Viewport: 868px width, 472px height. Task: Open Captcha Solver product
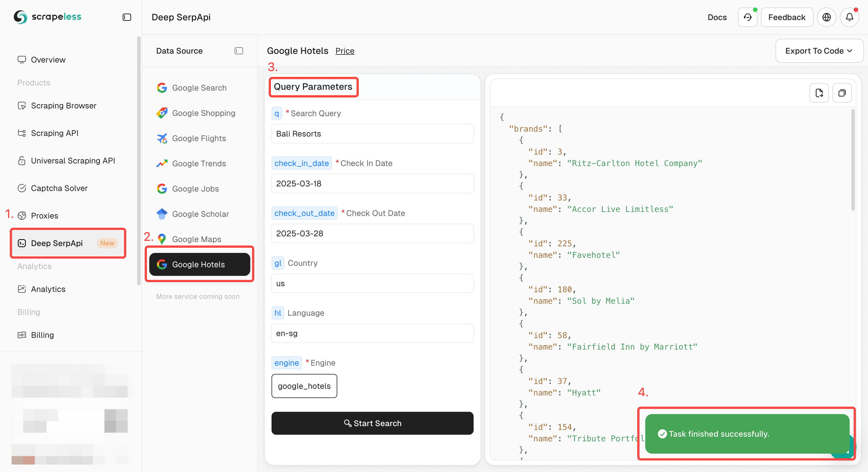(x=59, y=188)
